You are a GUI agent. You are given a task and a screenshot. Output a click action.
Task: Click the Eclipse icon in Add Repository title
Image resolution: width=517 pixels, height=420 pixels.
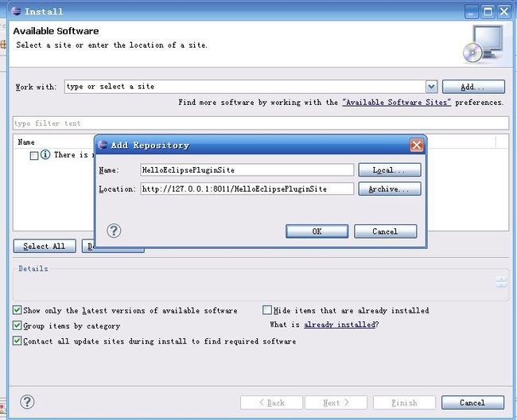103,145
